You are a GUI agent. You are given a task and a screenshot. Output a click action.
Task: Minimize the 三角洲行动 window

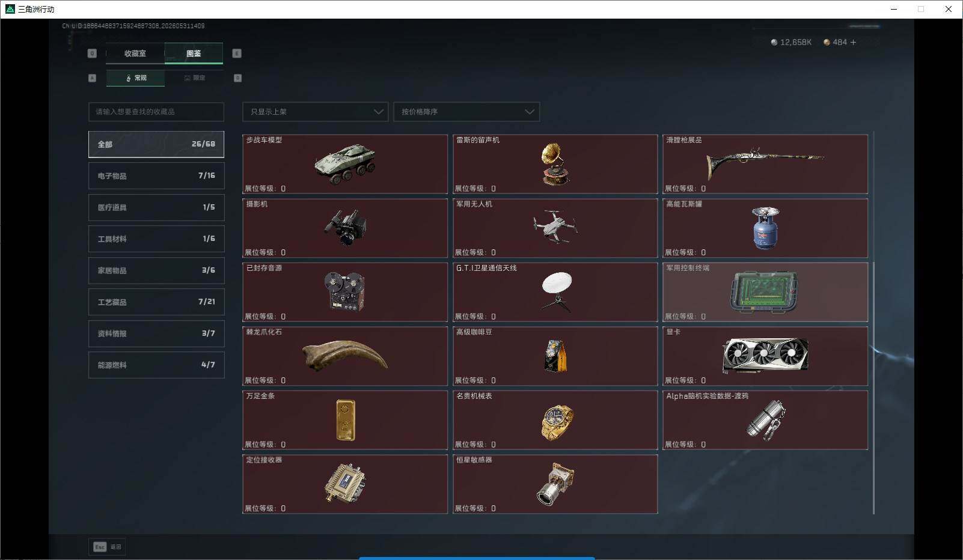point(894,9)
